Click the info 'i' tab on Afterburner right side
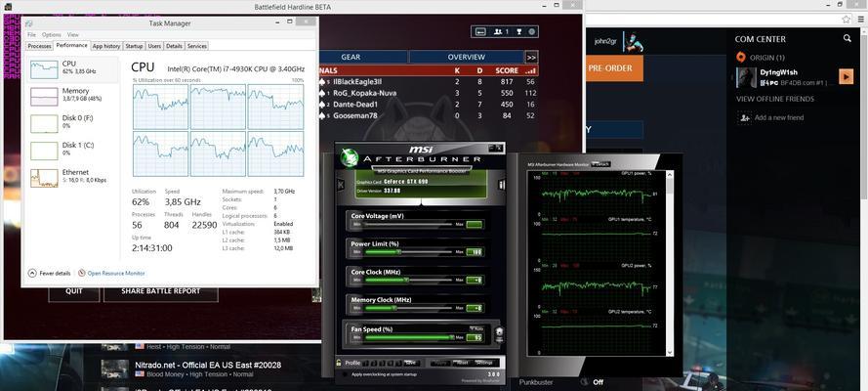This screenshot has height=391, width=868. pos(502,185)
